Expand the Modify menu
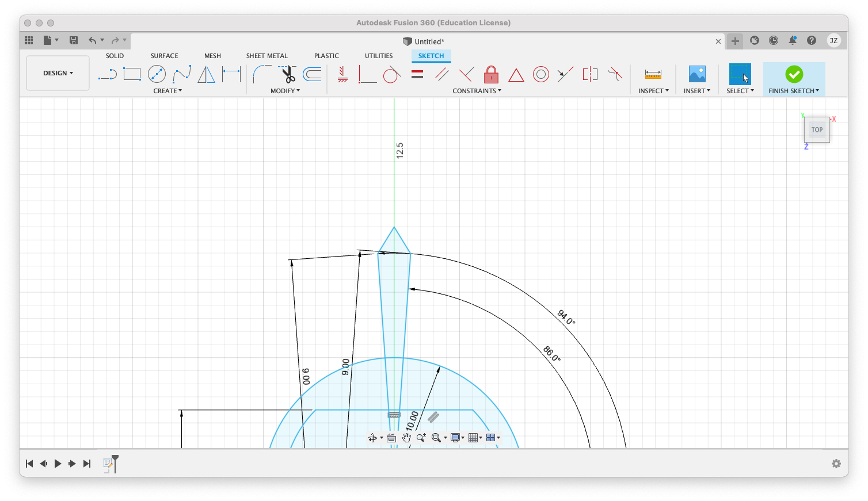The height and width of the screenshot is (501, 868). (285, 91)
